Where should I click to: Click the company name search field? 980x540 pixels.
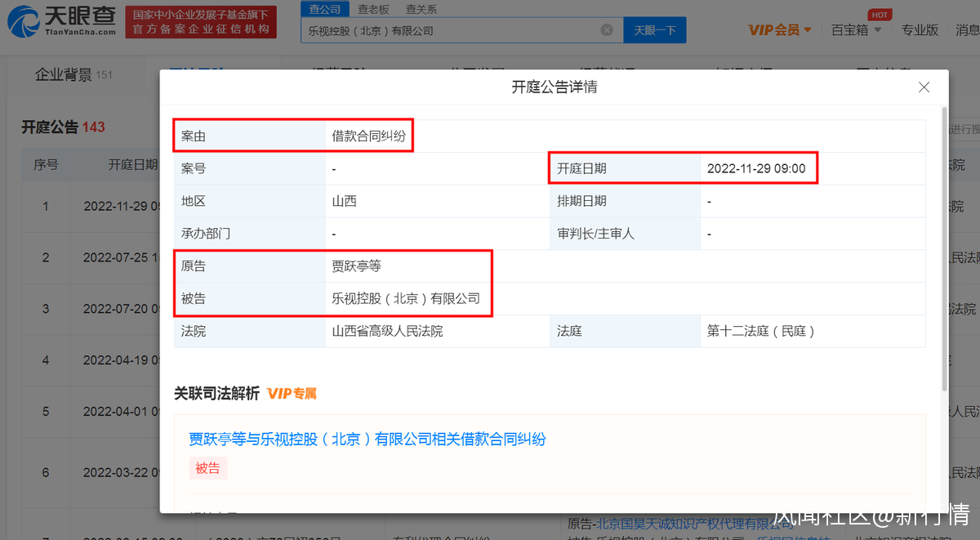point(462,30)
